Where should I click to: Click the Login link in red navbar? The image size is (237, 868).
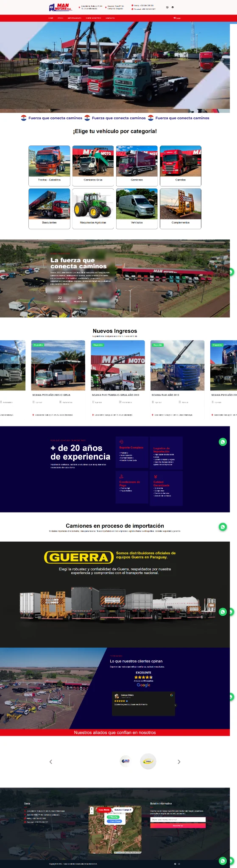[x=177, y=18]
